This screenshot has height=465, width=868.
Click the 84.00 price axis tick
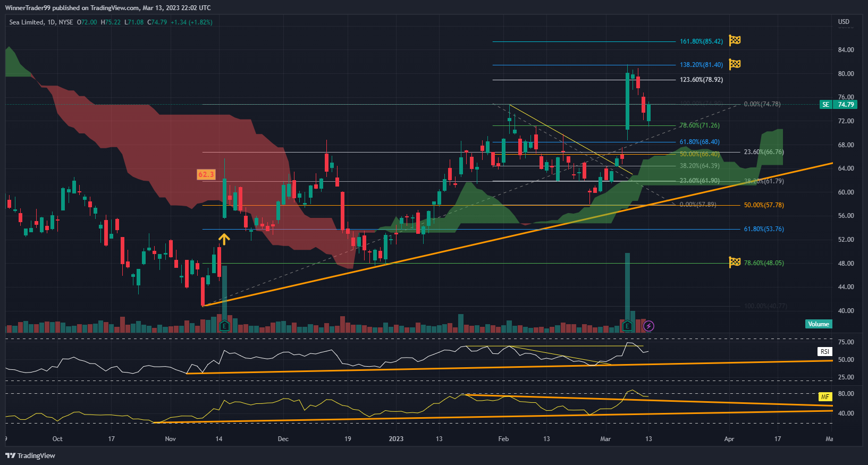pos(846,50)
